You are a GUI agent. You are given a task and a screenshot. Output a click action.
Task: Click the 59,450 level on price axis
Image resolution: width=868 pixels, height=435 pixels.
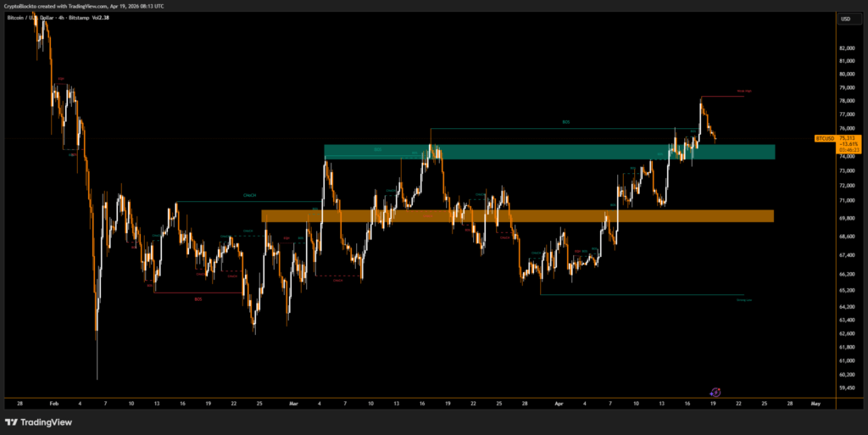click(847, 388)
